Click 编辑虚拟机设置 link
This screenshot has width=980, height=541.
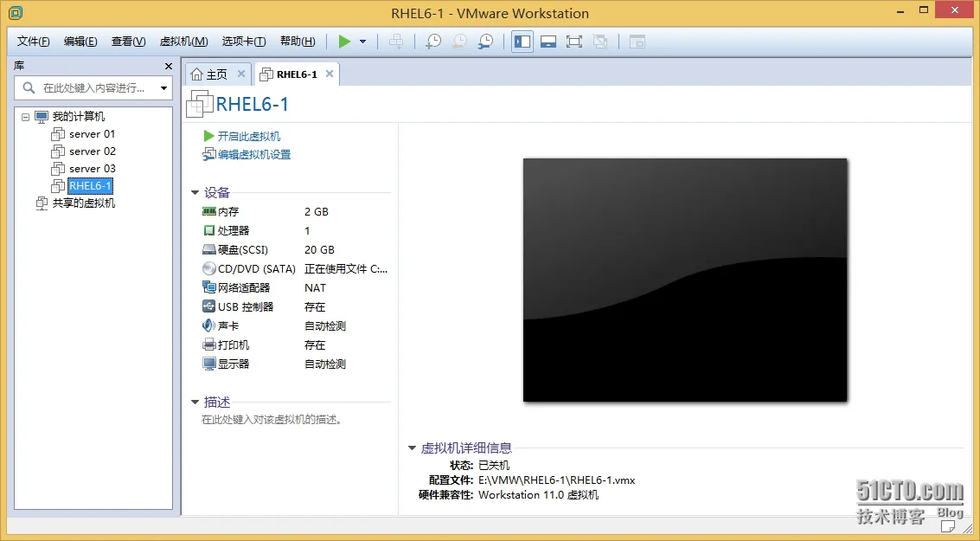pos(253,154)
